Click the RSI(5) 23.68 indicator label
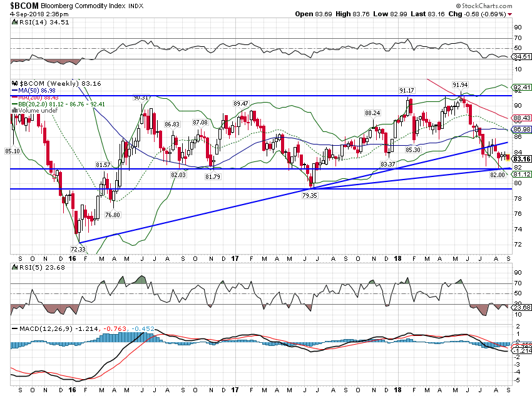Viewport: 532px width, 396px height. [x=42, y=268]
